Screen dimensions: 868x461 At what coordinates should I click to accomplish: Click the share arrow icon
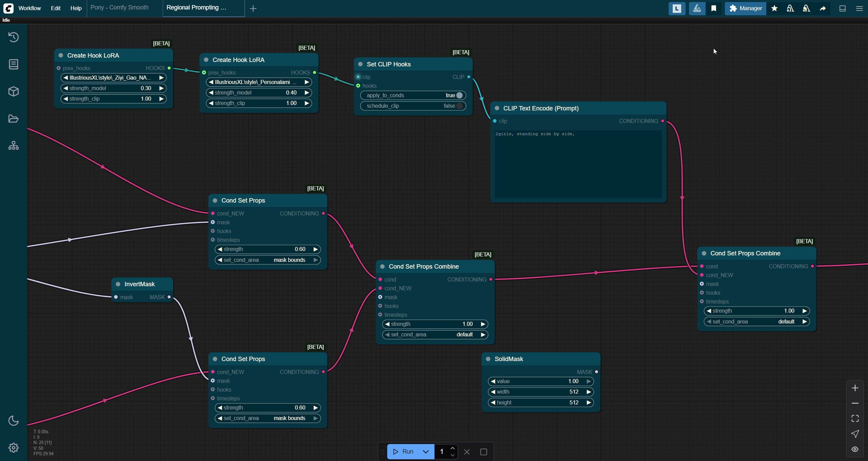(x=823, y=8)
